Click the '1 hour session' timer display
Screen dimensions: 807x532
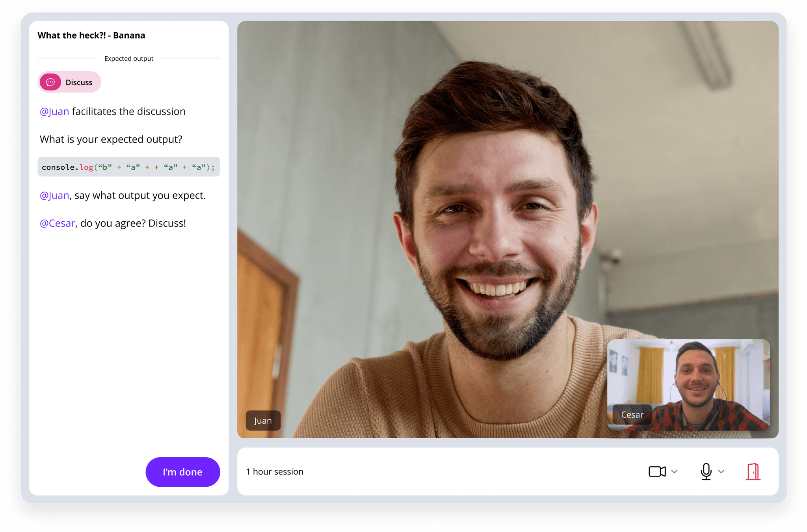(275, 471)
